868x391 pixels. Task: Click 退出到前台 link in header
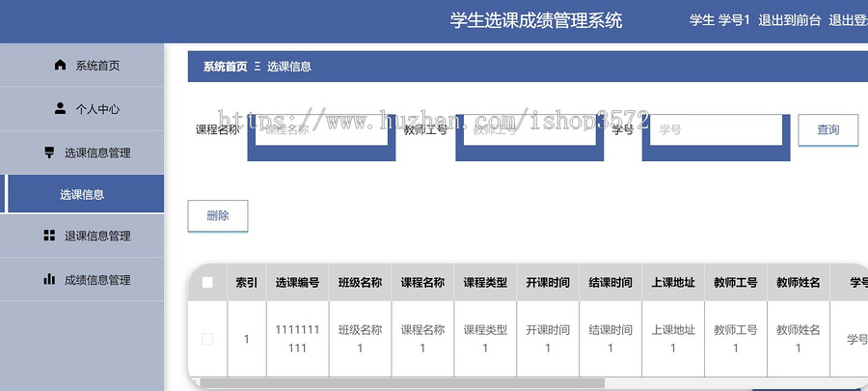click(x=790, y=20)
